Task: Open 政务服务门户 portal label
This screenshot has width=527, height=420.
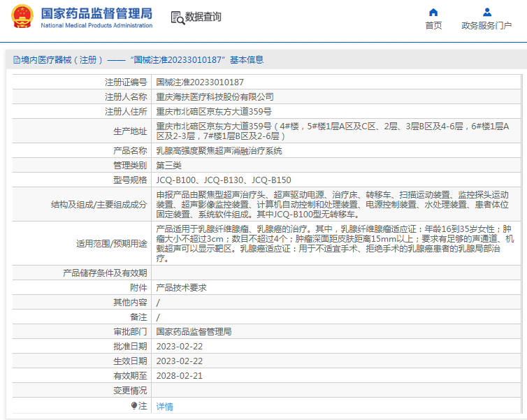Action: (x=486, y=26)
